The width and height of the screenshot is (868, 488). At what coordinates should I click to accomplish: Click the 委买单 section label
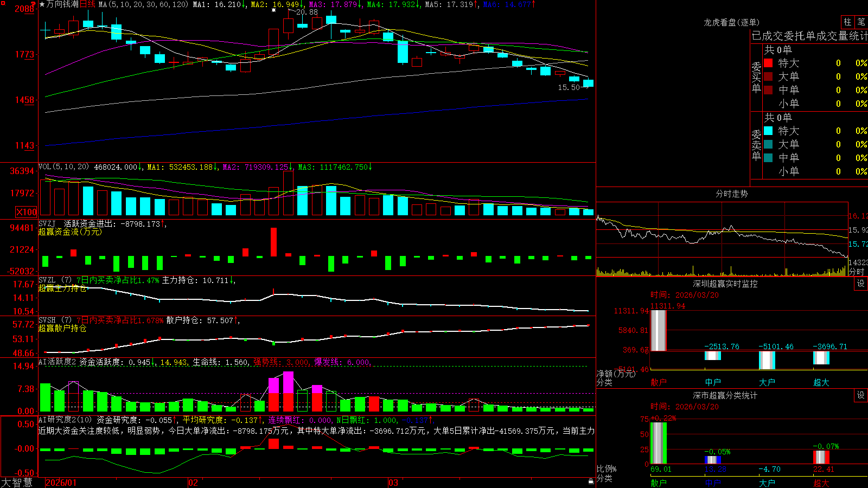[x=756, y=77]
